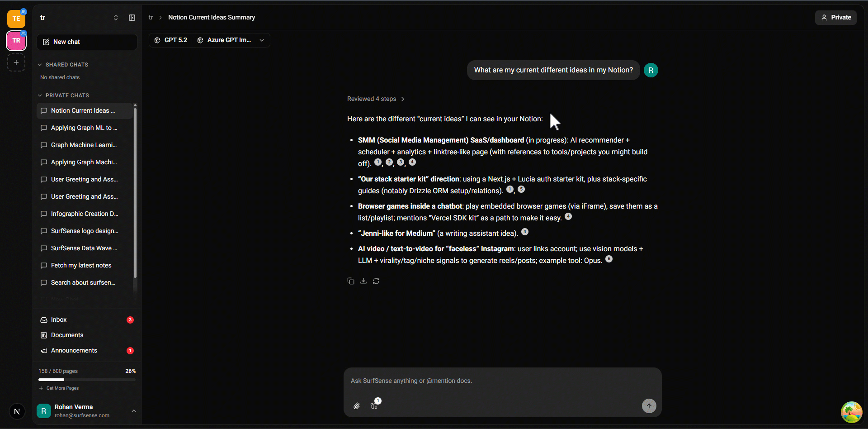Click the Get More Pages link
Screen dimensions: 868x429
[62, 388]
